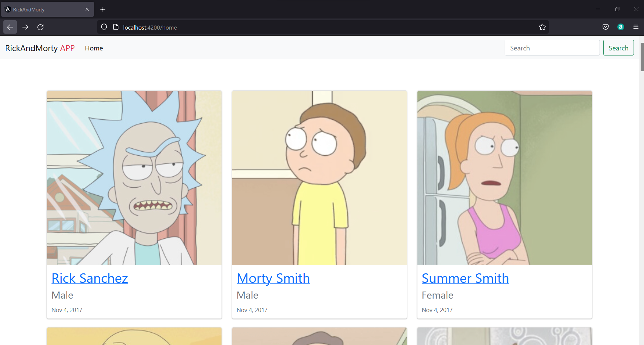
Task: Select the RickAndMorty browser tab
Action: tap(47, 9)
